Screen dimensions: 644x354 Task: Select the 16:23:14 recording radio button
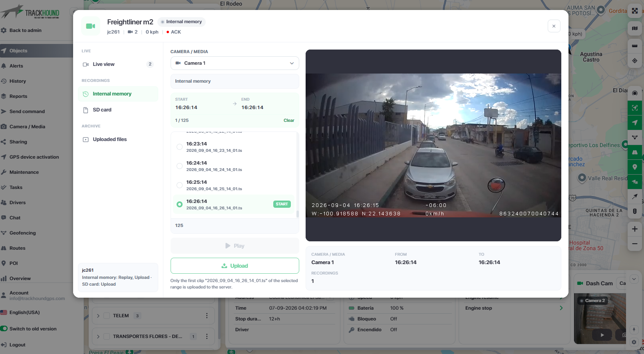click(179, 147)
